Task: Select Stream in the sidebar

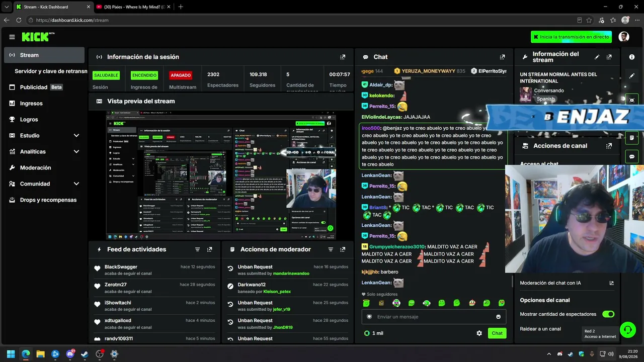Action: click(44, 55)
